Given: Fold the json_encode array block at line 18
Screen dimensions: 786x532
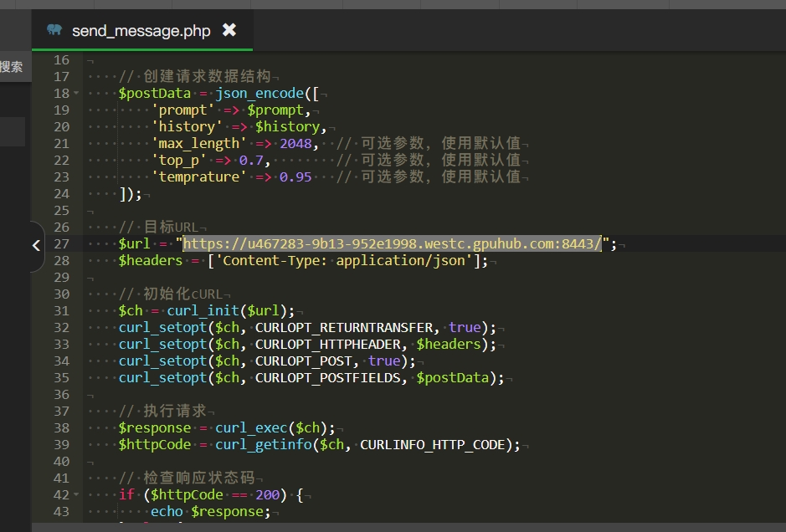Looking at the screenshot, I should click(x=76, y=94).
